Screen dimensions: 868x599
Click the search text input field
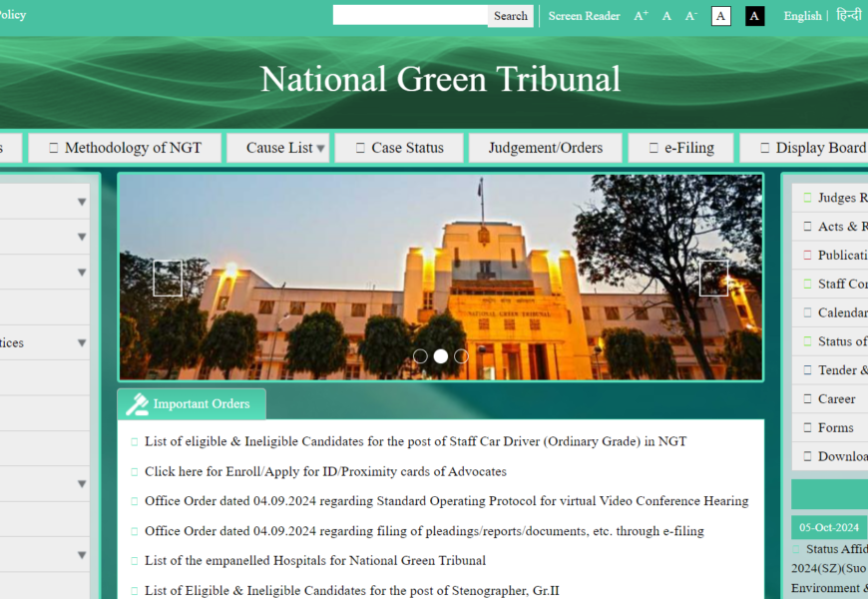pos(410,15)
